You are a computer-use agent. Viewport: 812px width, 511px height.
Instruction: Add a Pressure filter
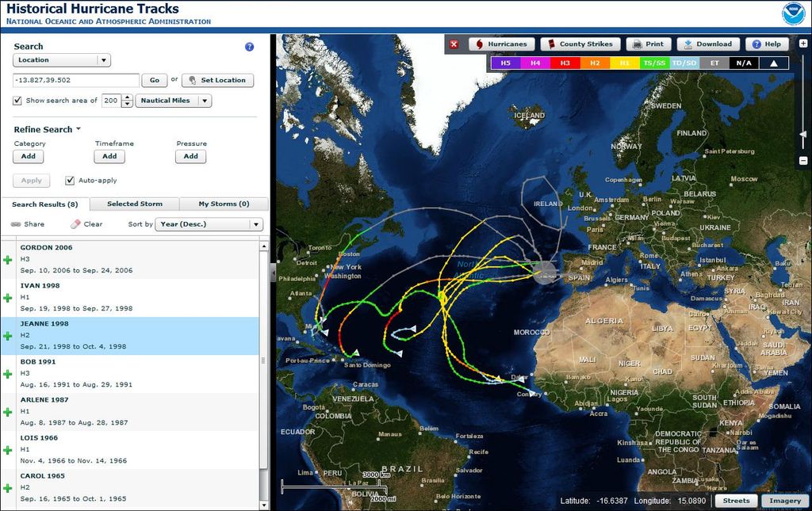pos(190,156)
